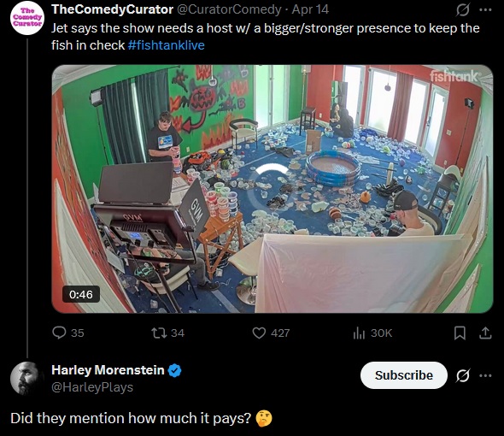
Task: Open more options on TheComedyCurator's tweet
Action: tap(485, 10)
